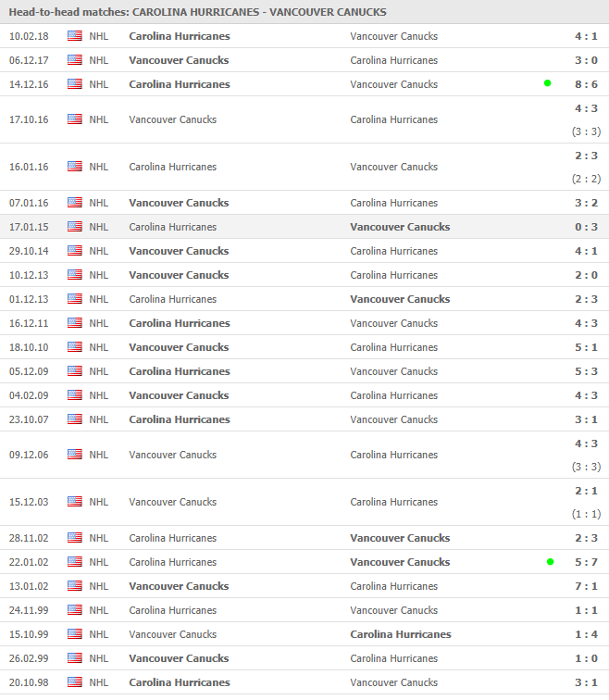Viewport: 609px width, 700px height.
Task: Click the NHL label in the 05.12.09 row
Action: 99,372
